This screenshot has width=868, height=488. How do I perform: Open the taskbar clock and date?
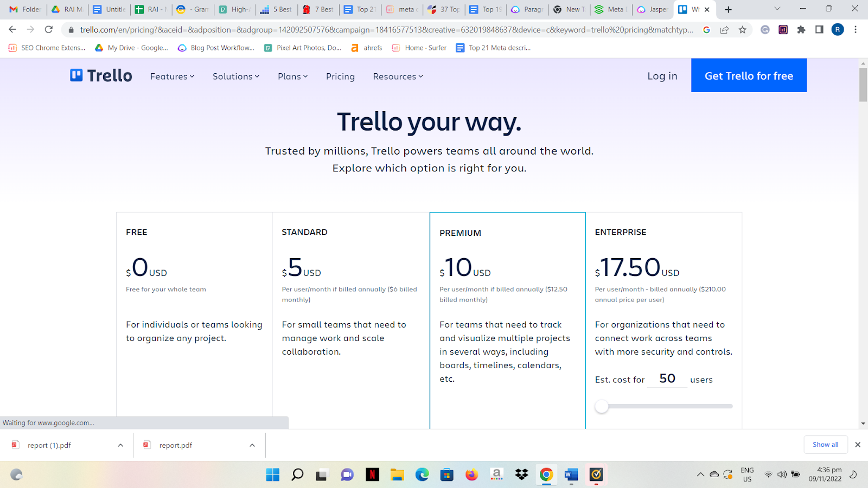click(x=825, y=474)
